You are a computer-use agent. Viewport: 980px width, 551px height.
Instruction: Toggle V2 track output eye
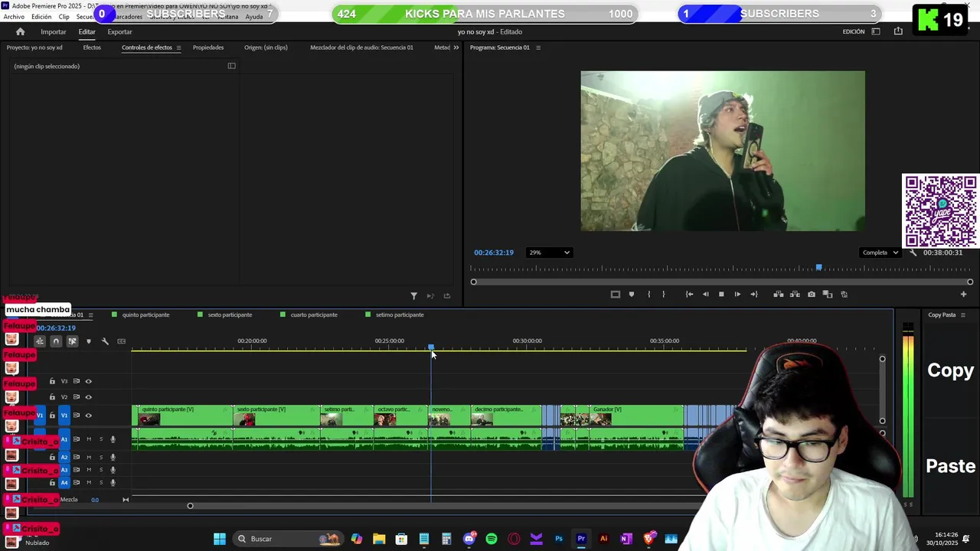[88, 397]
